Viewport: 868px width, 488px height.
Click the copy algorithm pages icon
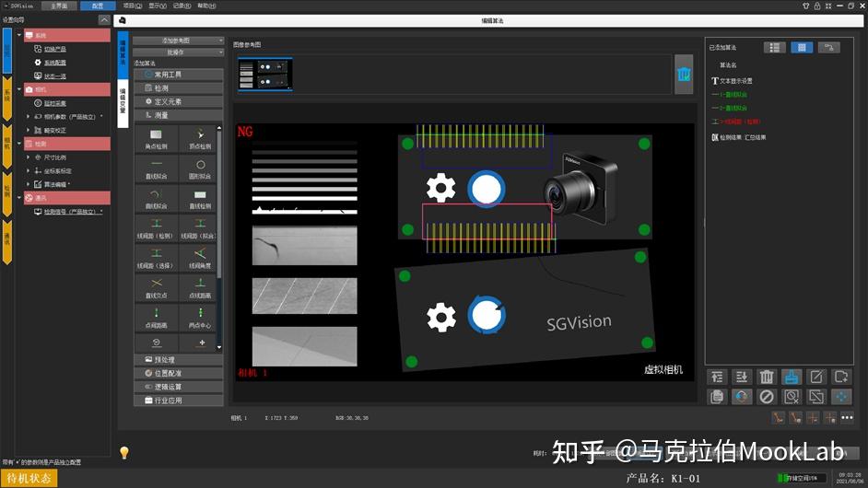pos(717,397)
